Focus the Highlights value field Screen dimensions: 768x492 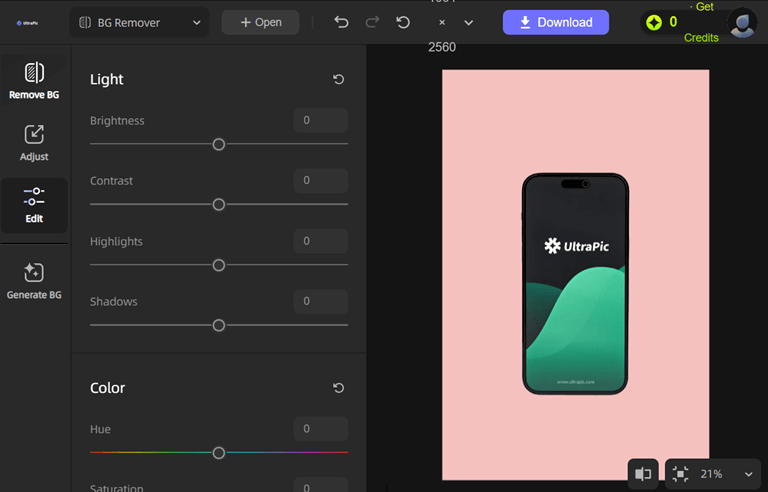pos(321,241)
